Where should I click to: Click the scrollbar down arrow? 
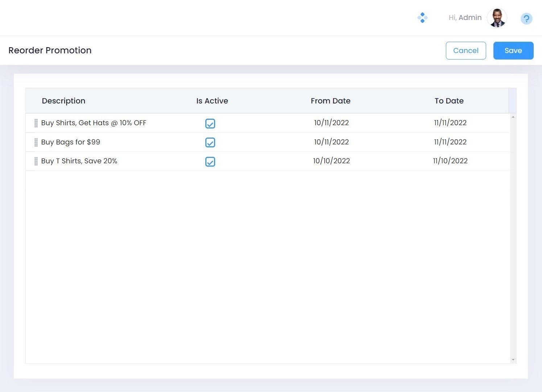click(x=513, y=360)
